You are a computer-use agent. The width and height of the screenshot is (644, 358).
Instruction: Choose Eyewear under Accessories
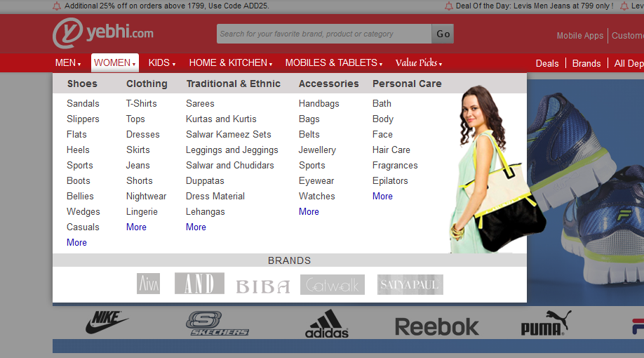(316, 181)
